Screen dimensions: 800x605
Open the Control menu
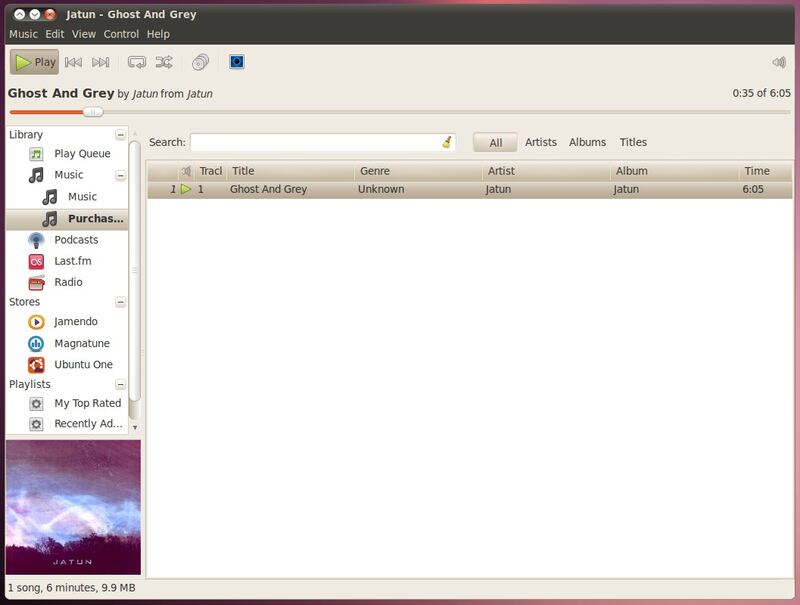(121, 34)
